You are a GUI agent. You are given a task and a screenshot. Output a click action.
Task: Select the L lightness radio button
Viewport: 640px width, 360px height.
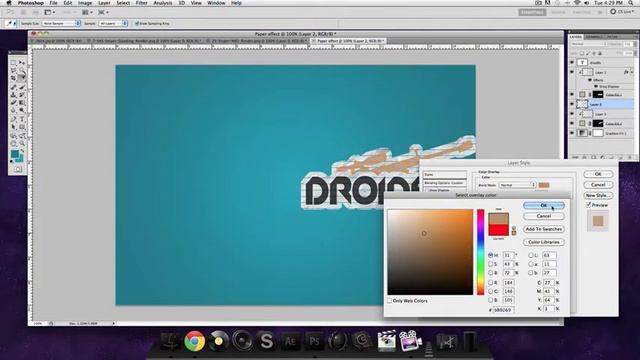click(x=531, y=255)
